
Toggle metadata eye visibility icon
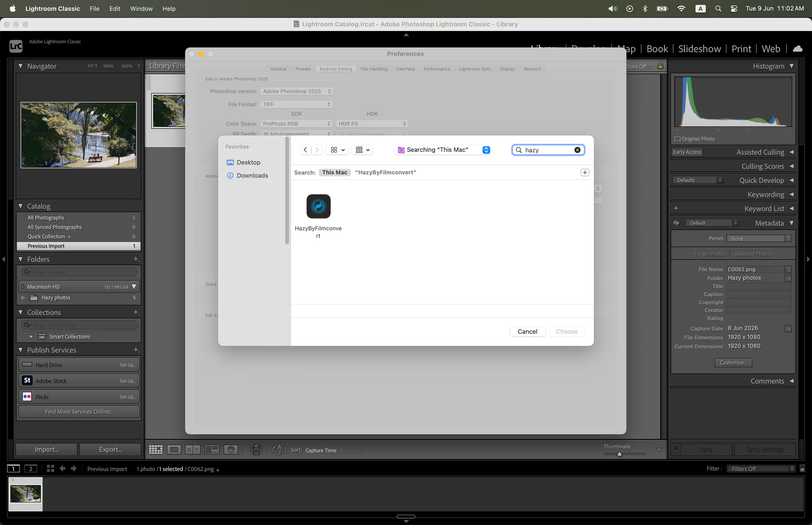coord(676,223)
